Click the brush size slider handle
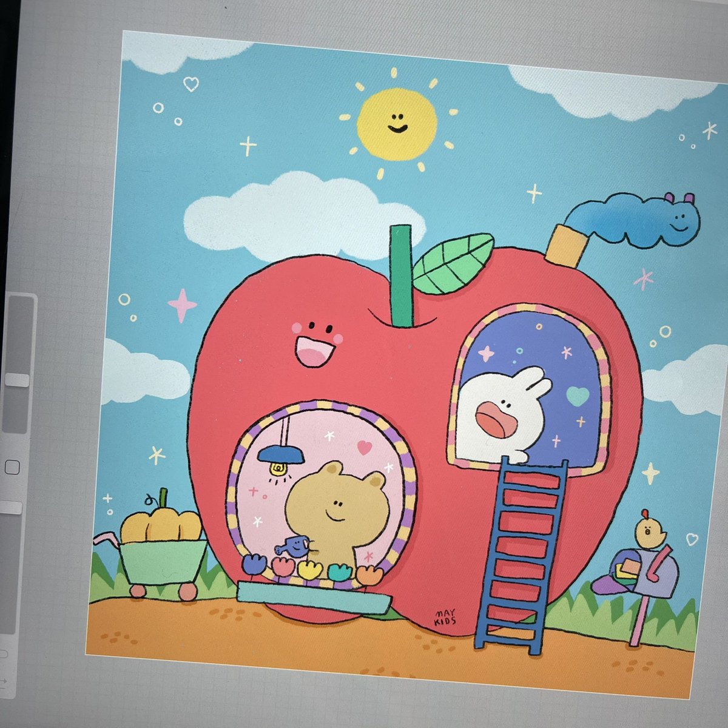Image resolution: width=728 pixels, height=728 pixels. click(16, 380)
